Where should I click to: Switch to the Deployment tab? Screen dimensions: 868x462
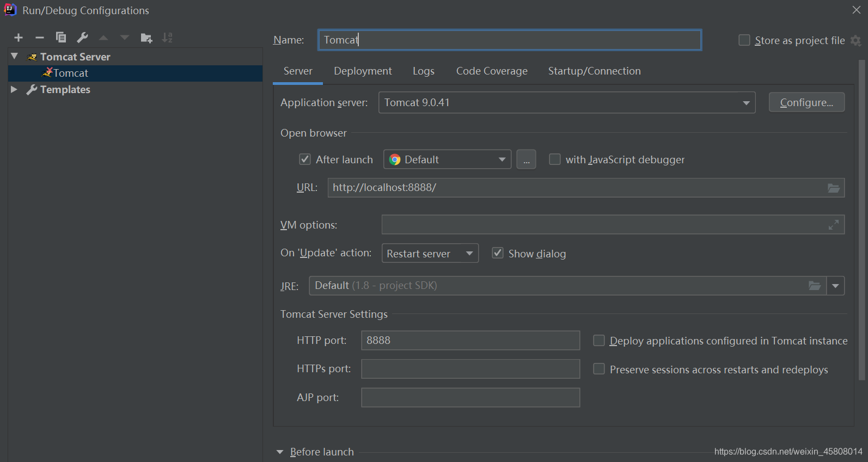363,71
